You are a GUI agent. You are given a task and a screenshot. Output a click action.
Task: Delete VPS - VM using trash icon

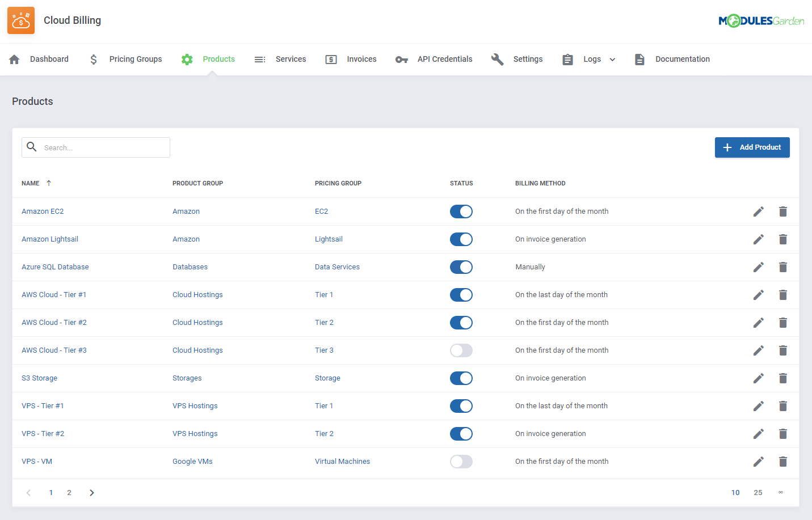(x=783, y=462)
